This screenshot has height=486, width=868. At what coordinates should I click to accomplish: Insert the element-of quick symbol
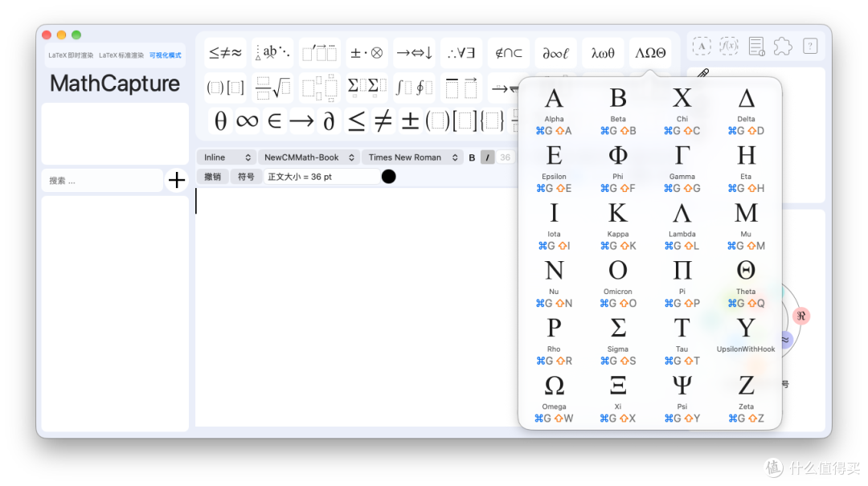tap(274, 120)
